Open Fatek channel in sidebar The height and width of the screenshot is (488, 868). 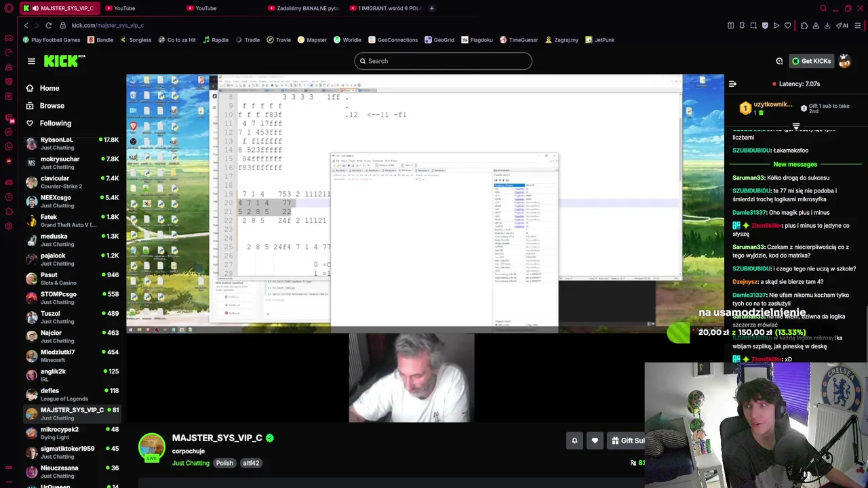pos(71,220)
